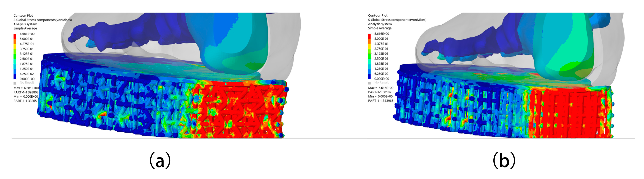Click "Min = 0.000E+00" readout in panel (a)

coord(26,97)
